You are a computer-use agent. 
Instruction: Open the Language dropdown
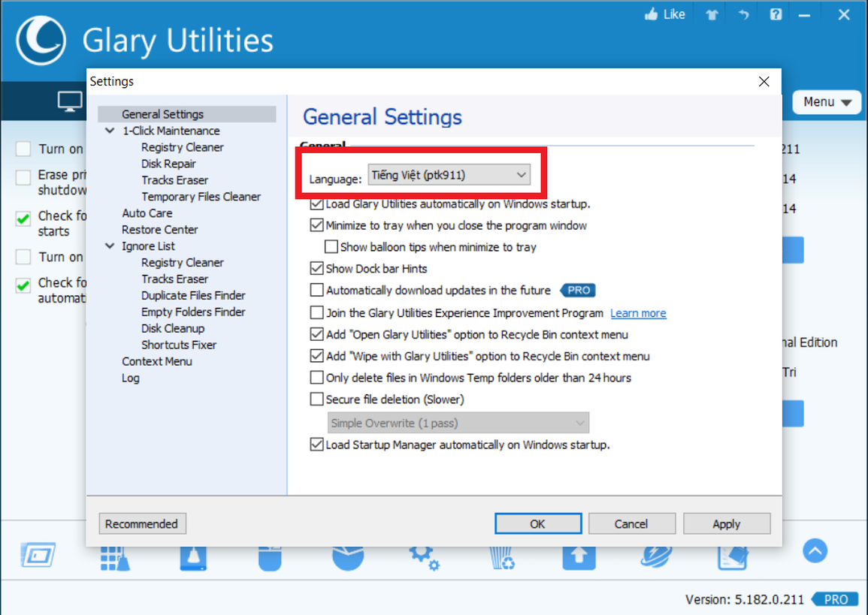click(x=449, y=175)
